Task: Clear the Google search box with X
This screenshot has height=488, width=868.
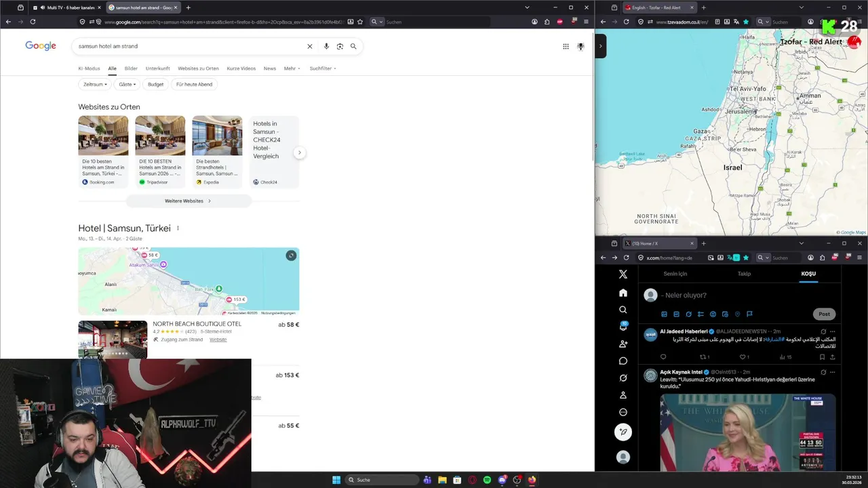Action: (x=310, y=46)
